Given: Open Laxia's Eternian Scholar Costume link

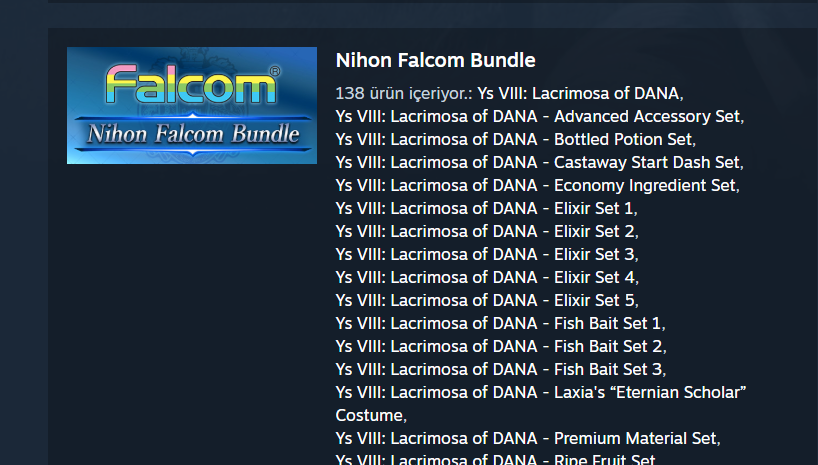Looking at the screenshot, I should click(x=541, y=392).
